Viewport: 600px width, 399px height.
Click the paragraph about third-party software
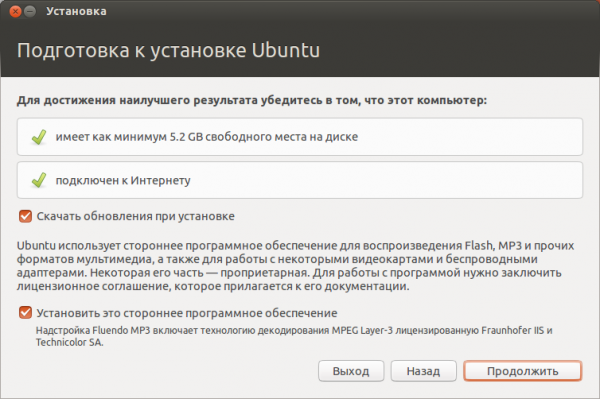click(x=295, y=265)
